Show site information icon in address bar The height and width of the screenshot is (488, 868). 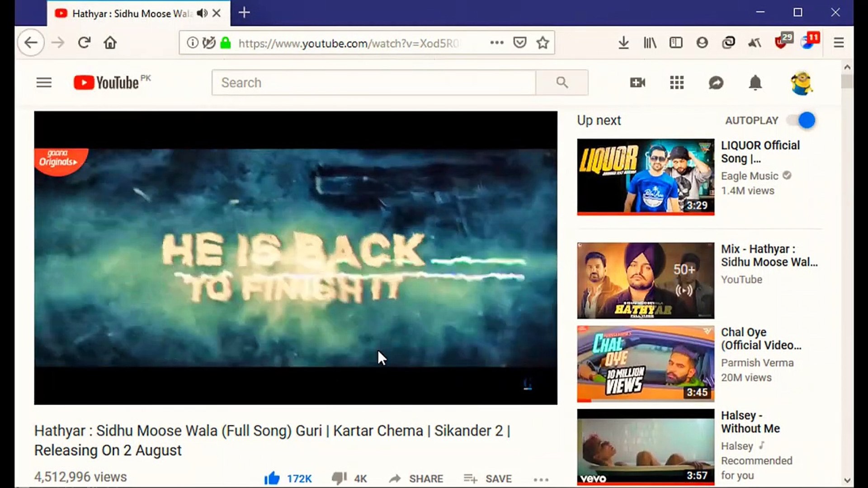click(192, 43)
